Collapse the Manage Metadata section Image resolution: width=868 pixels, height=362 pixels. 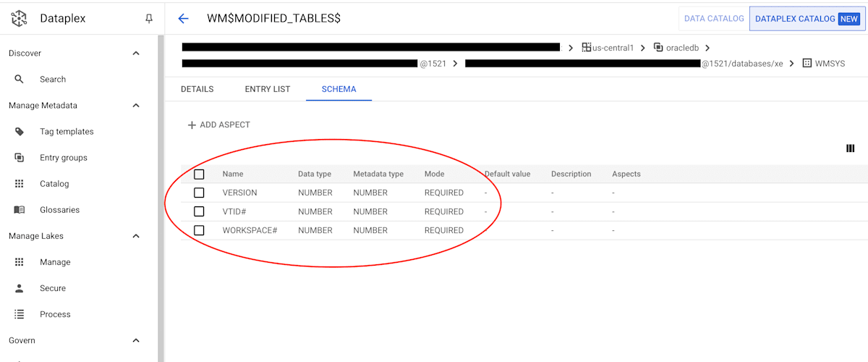tap(136, 106)
